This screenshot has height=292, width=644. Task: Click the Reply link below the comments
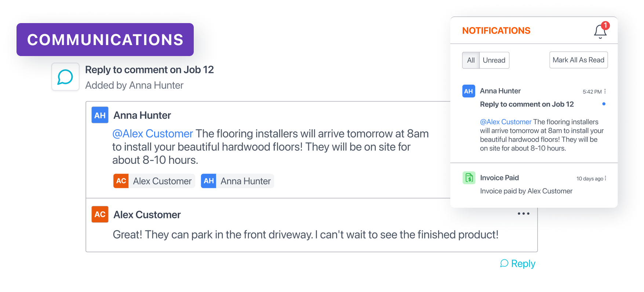[518, 263]
